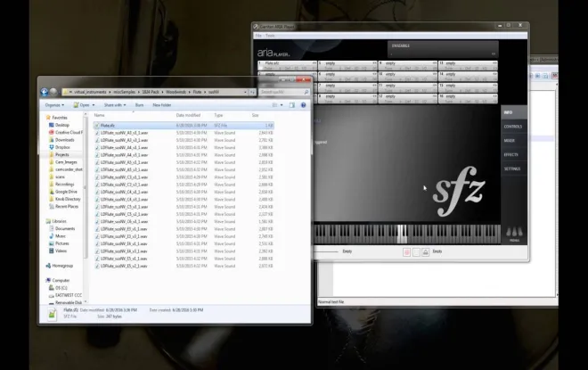
Task: Click the Burn button
Action: [x=140, y=105]
